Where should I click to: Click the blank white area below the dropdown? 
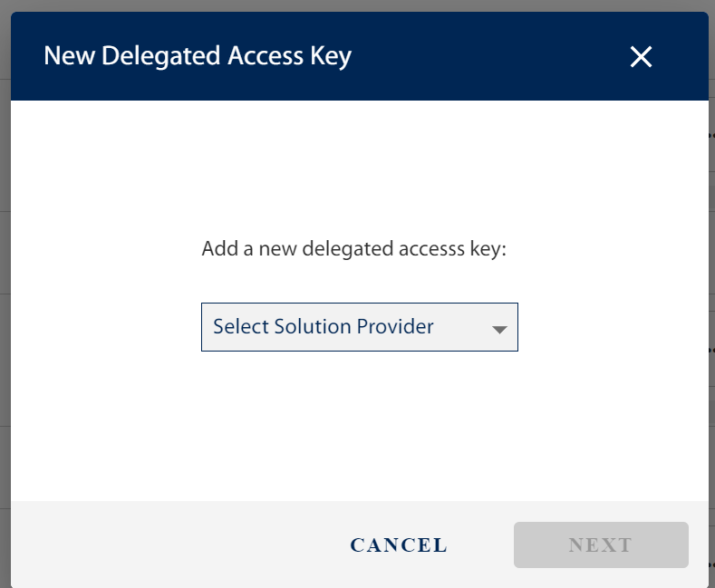pos(359,426)
